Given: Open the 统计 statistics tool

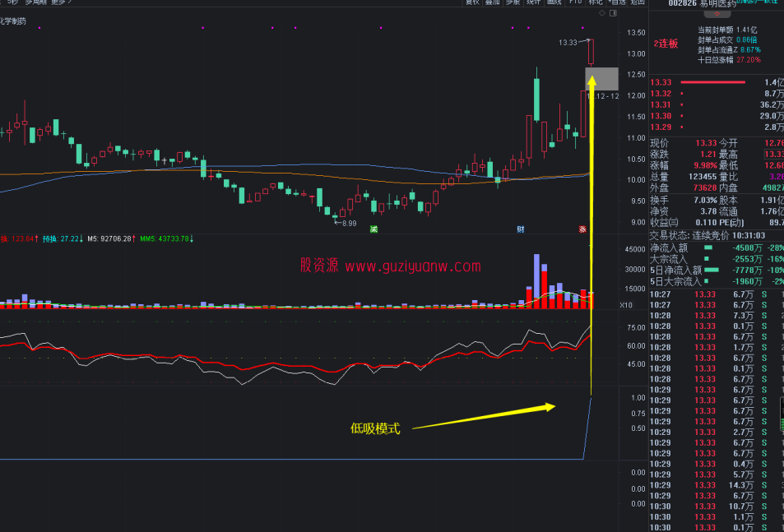Looking at the screenshot, I should pos(534,2).
